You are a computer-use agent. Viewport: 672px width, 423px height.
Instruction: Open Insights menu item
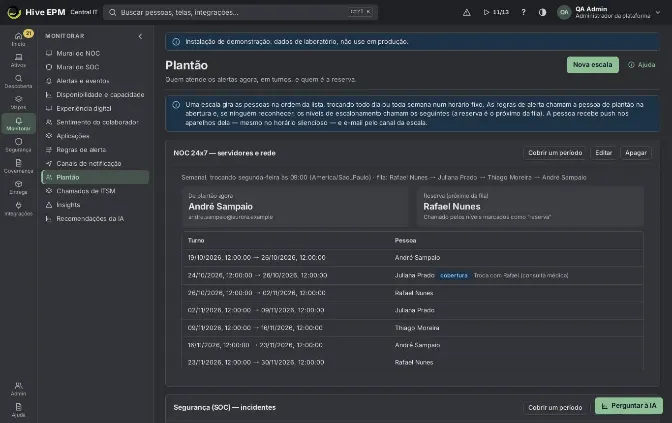95,205
